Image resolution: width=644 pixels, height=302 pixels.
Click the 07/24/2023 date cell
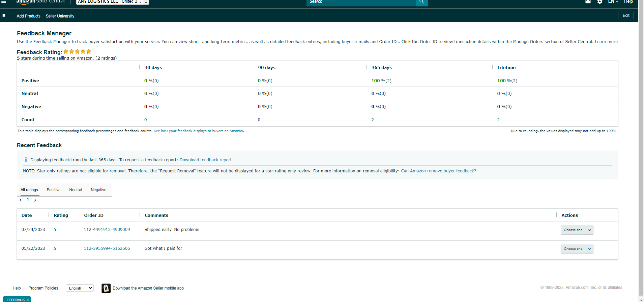coord(33,230)
